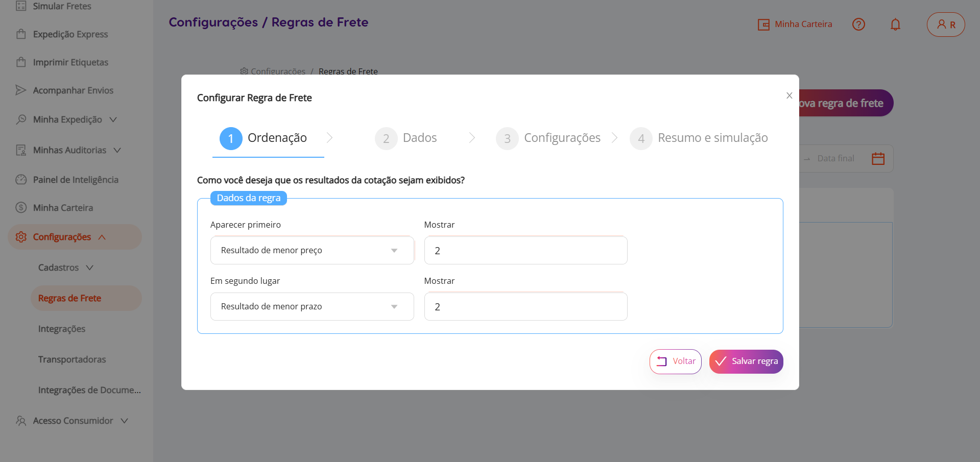Open the Em segundo lugar dropdown
Screen dimensions: 980x462
[312, 306]
